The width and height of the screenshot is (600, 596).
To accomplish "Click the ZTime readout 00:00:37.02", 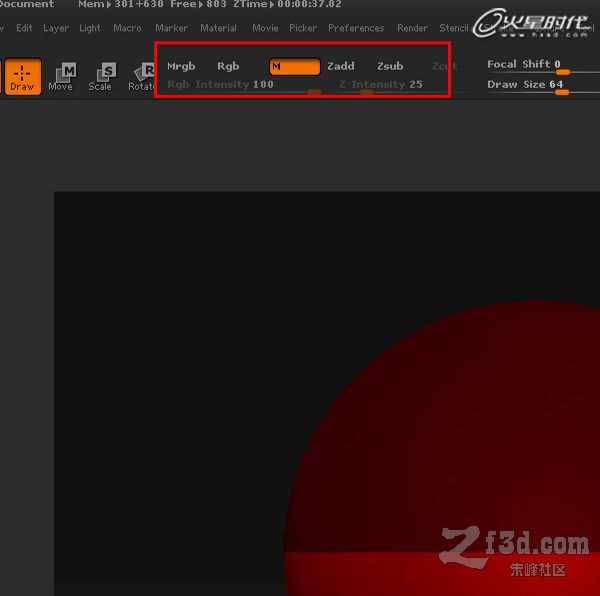I will click(x=287, y=4).
